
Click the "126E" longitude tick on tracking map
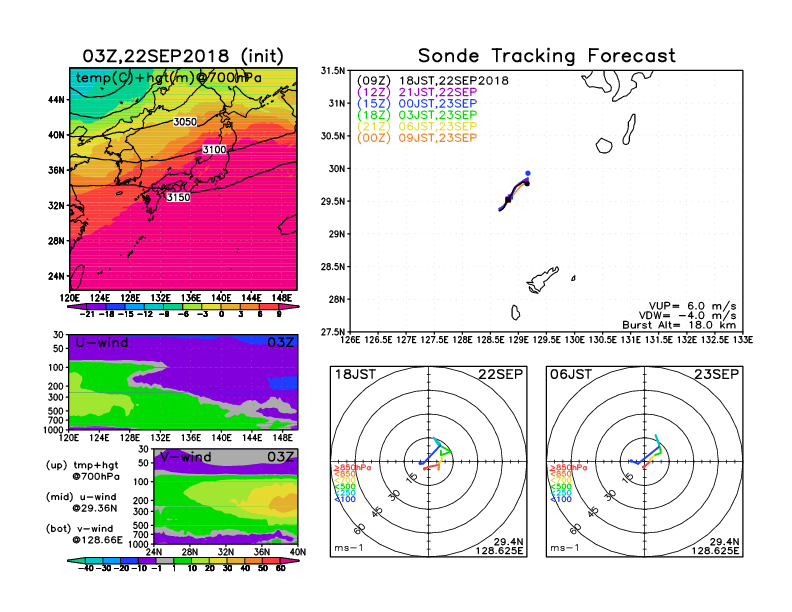(350, 340)
